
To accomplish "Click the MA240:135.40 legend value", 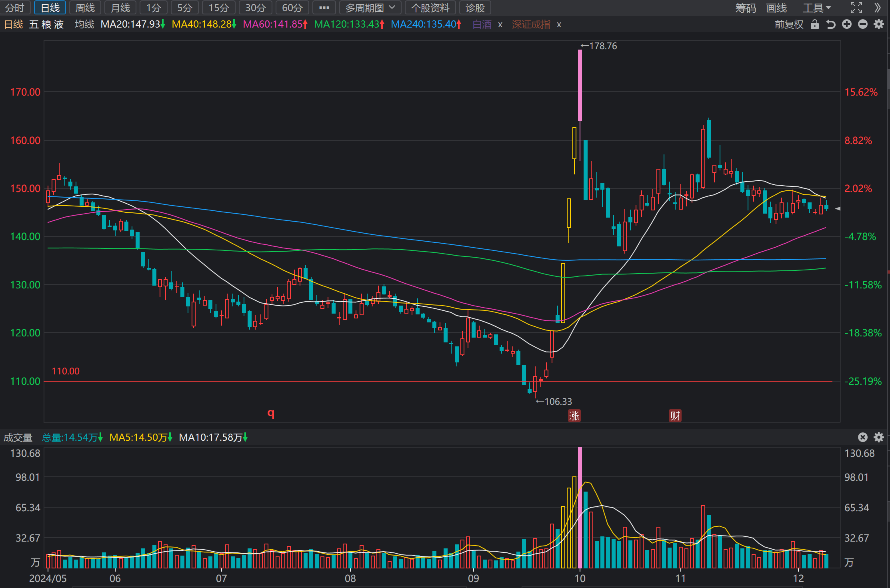I will [426, 24].
